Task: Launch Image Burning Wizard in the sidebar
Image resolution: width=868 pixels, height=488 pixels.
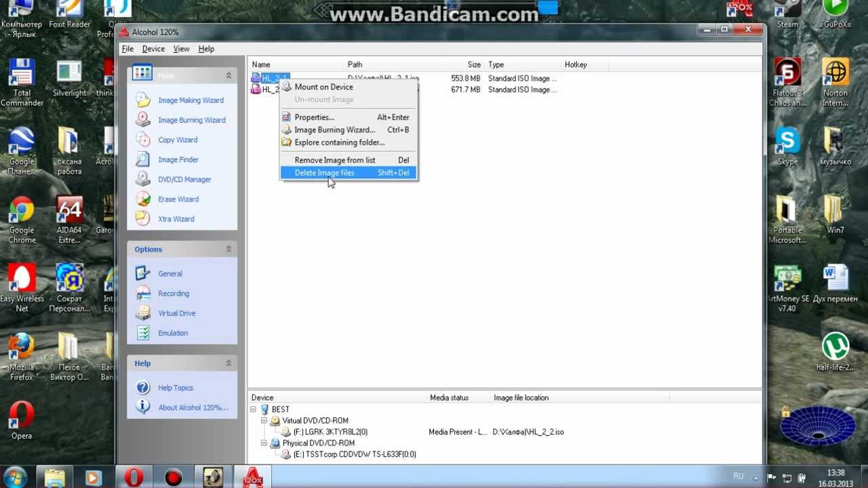Action: (192, 120)
